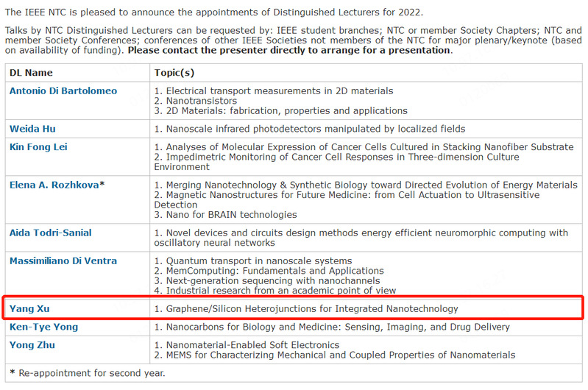This screenshot has width=588, height=390.
Task: Open Kin Fong Lei's lecturer page
Action: pyautogui.click(x=38, y=146)
